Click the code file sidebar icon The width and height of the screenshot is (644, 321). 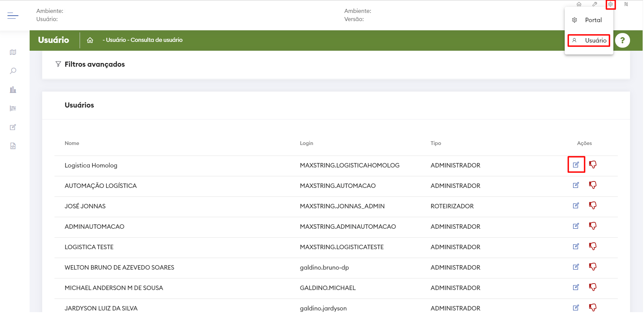pos(13,146)
